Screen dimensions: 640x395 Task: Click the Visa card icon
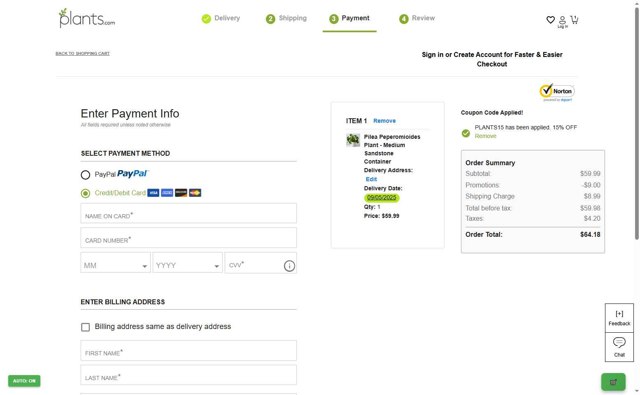click(x=153, y=193)
